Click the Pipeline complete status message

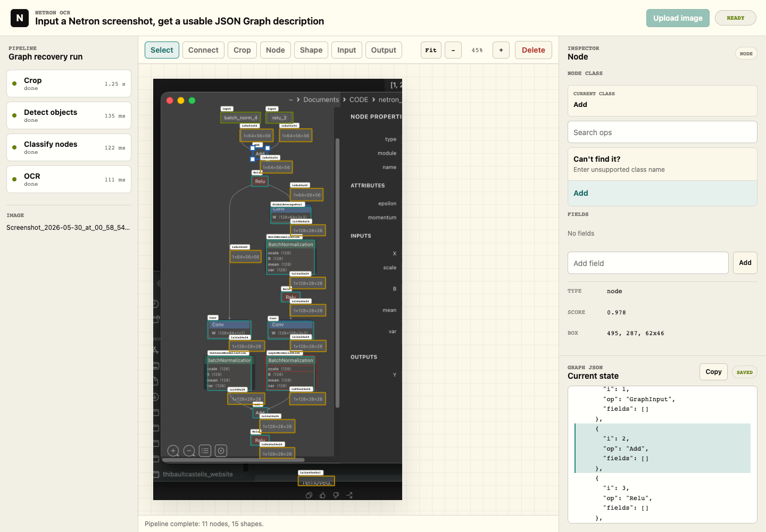tap(204, 524)
